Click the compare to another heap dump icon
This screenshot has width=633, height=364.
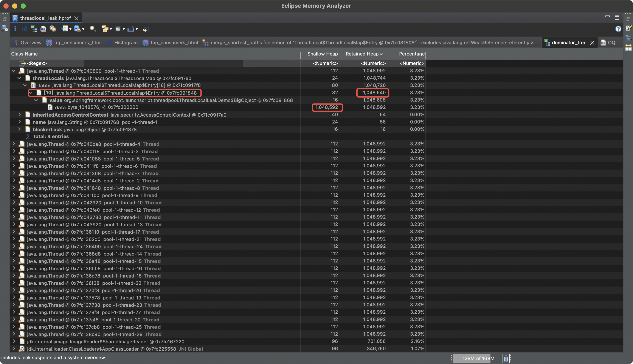(146, 29)
